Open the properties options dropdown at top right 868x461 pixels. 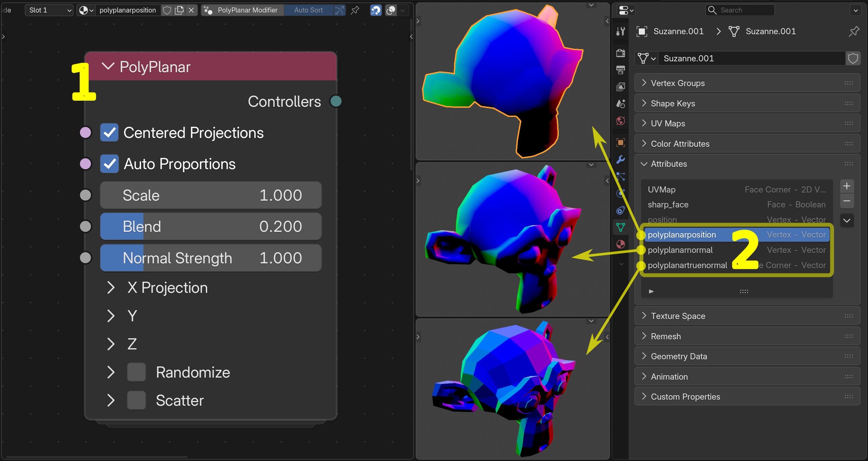(855, 10)
